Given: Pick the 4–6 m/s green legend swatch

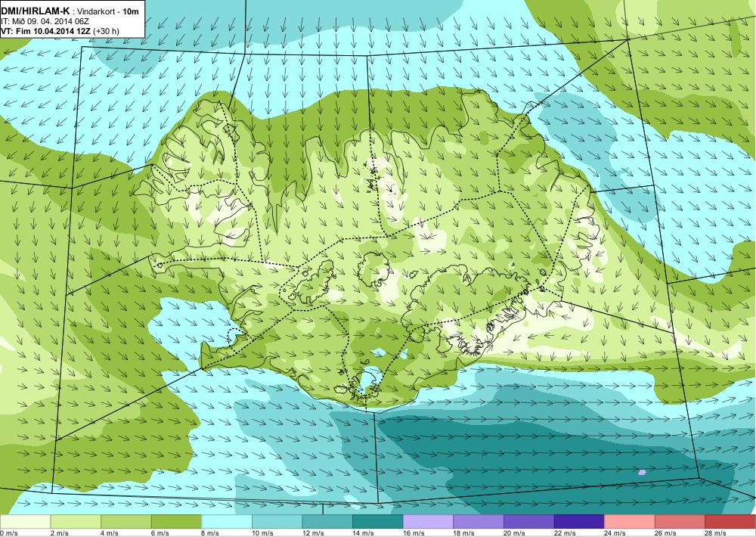Looking at the screenshot, I should [x=125, y=522].
